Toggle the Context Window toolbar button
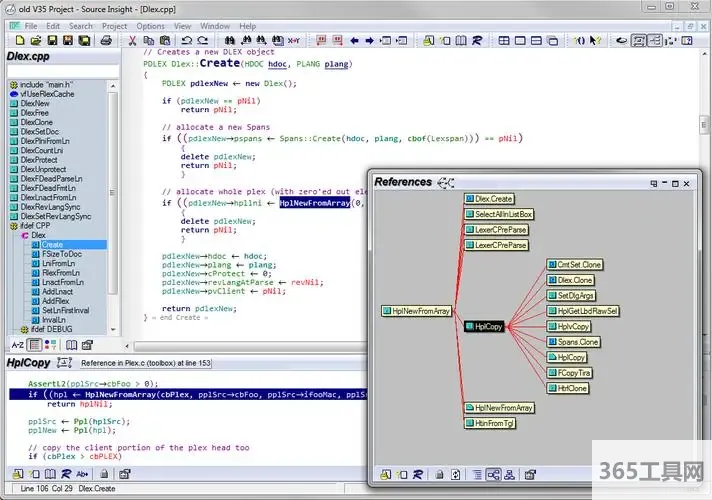 (x=638, y=41)
